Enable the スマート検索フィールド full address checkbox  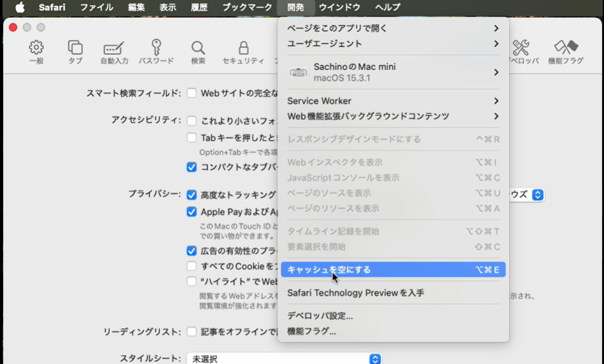[192, 93]
